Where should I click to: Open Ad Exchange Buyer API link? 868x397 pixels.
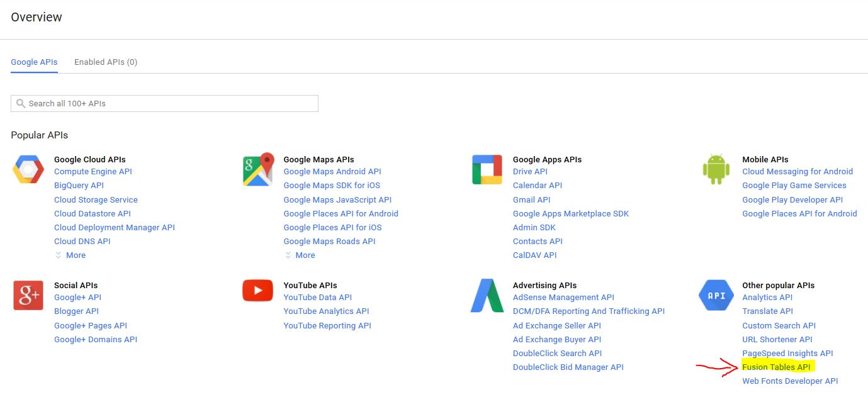(557, 340)
